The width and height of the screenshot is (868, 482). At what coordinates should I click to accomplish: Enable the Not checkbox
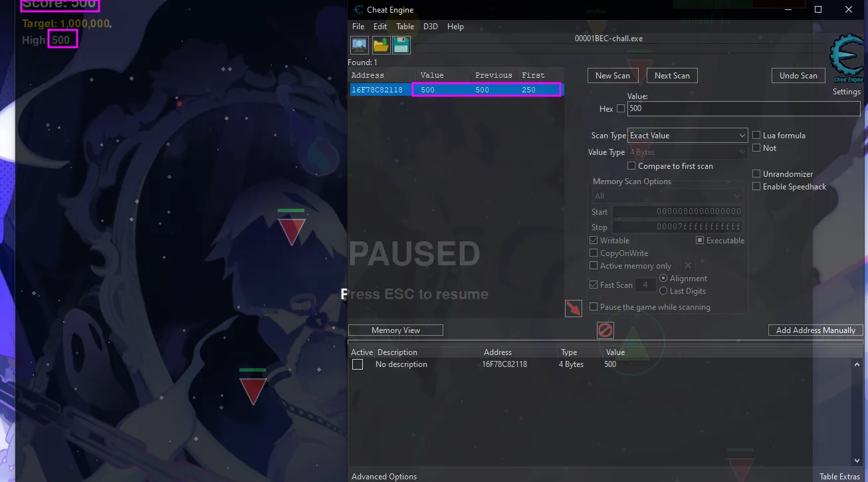tap(756, 148)
